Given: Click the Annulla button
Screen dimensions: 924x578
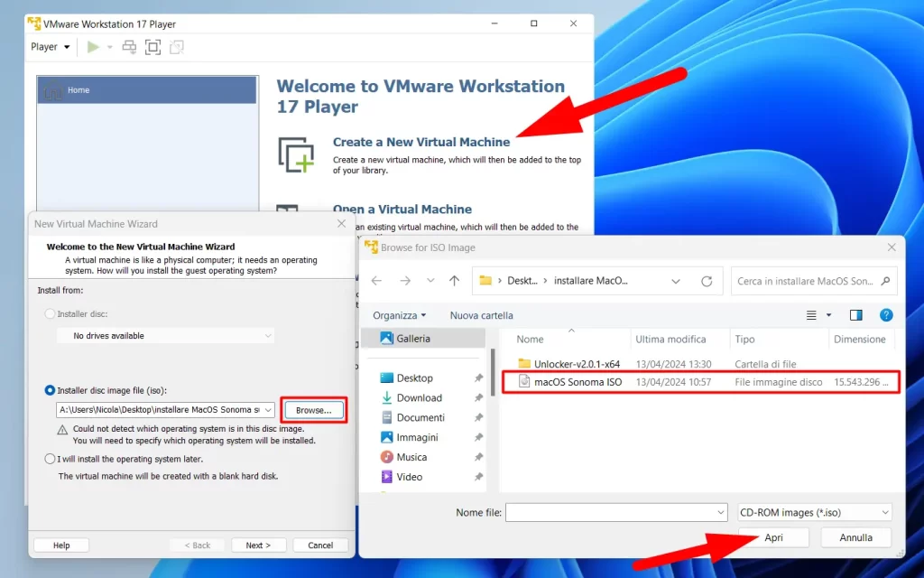Looking at the screenshot, I should tap(855, 537).
